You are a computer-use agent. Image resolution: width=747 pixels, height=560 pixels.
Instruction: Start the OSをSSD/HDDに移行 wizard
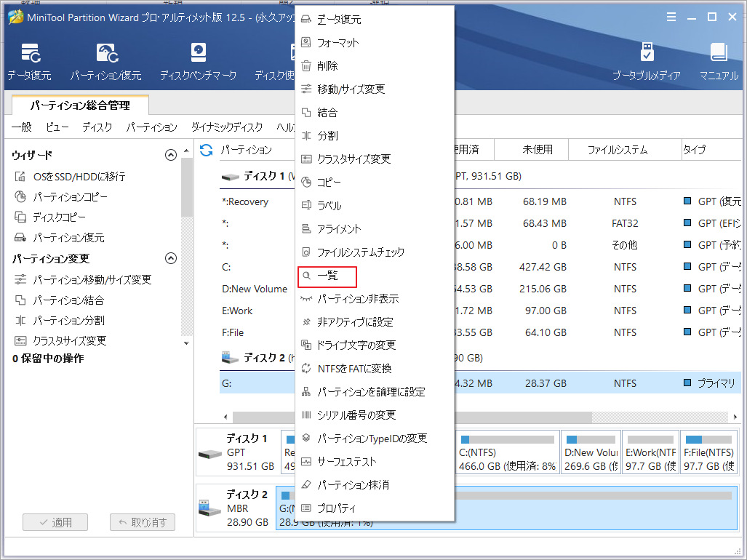pos(63,175)
